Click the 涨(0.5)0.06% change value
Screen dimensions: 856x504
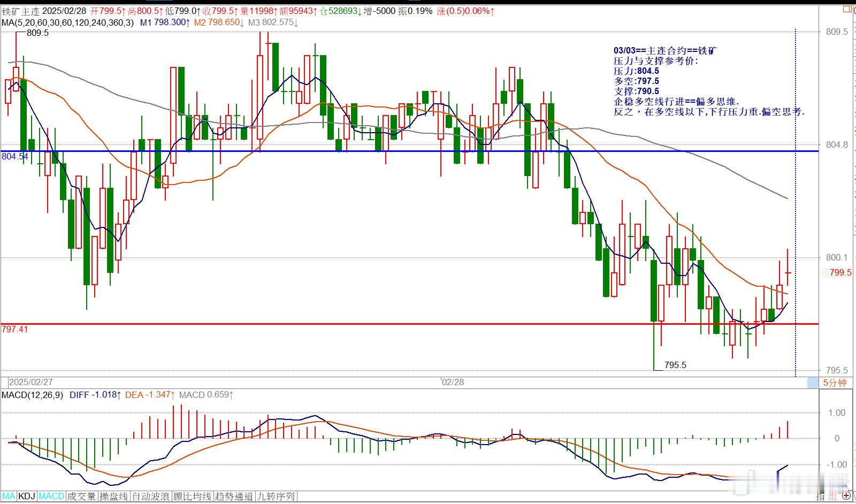[x=465, y=11]
